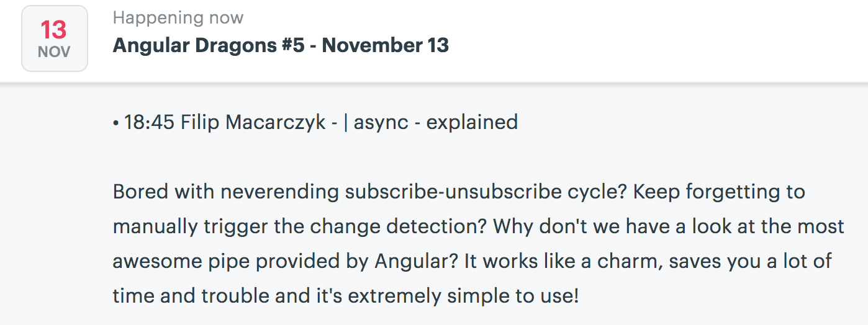Click the bullet point before 18:45

pos(116,123)
